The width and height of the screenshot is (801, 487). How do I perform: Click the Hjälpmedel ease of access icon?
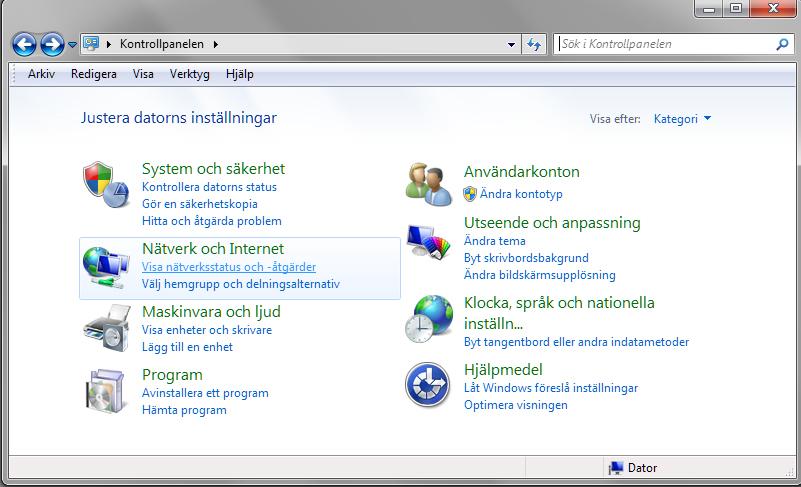click(428, 385)
